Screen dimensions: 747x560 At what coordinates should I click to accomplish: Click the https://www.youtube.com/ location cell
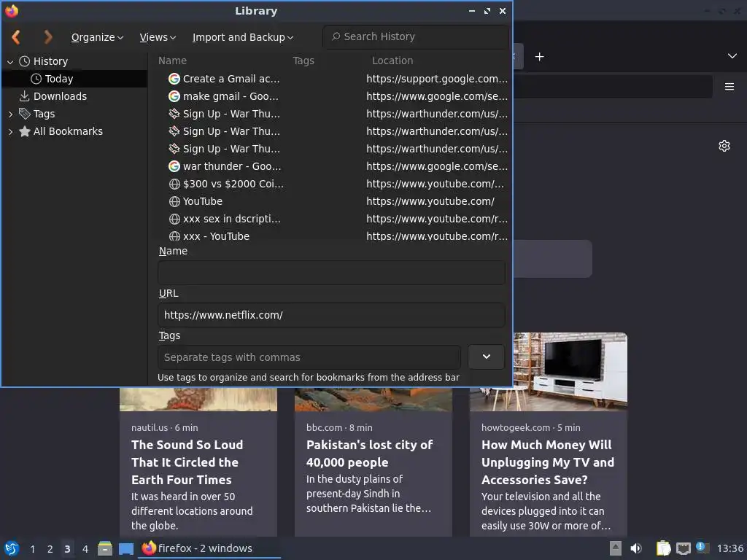pyautogui.click(x=430, y=201)
